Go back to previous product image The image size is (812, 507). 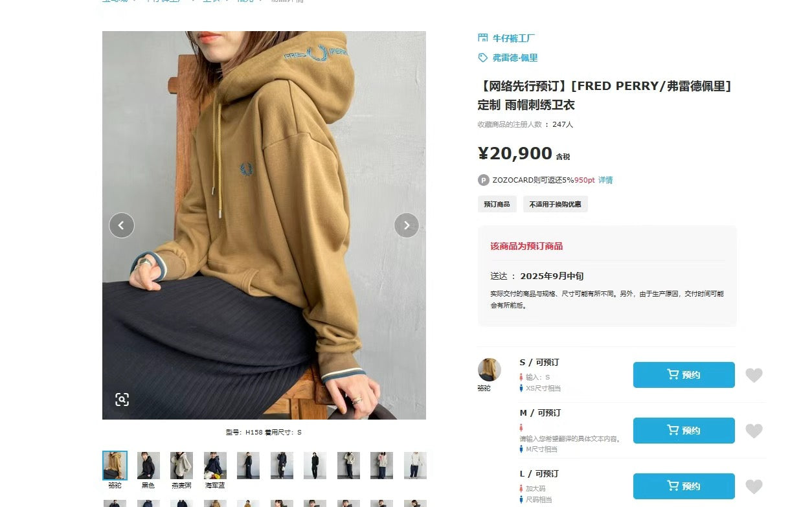click(122, 225)
